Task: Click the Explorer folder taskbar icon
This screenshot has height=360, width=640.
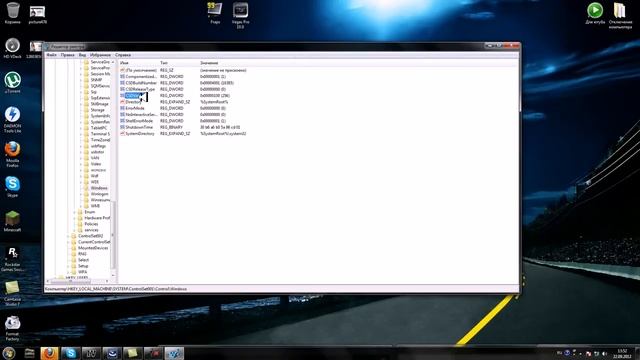Action: [x=29, y=353]
